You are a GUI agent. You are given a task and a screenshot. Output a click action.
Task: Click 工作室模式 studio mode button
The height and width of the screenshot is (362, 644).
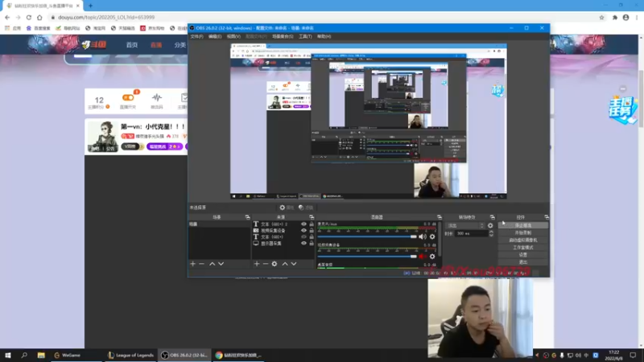[522, 248]
